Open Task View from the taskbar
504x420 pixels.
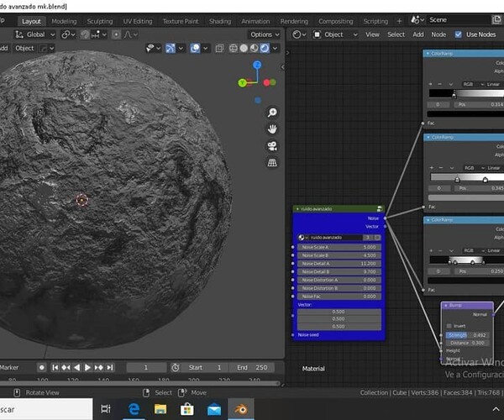106,409
